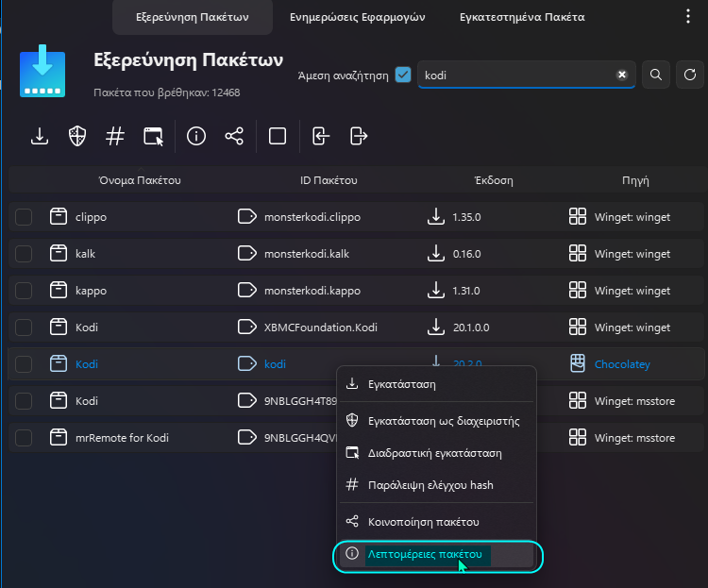
Task: Switch to the Εγκατεστημένα Πακέτα tab
Action: (522, 17)
